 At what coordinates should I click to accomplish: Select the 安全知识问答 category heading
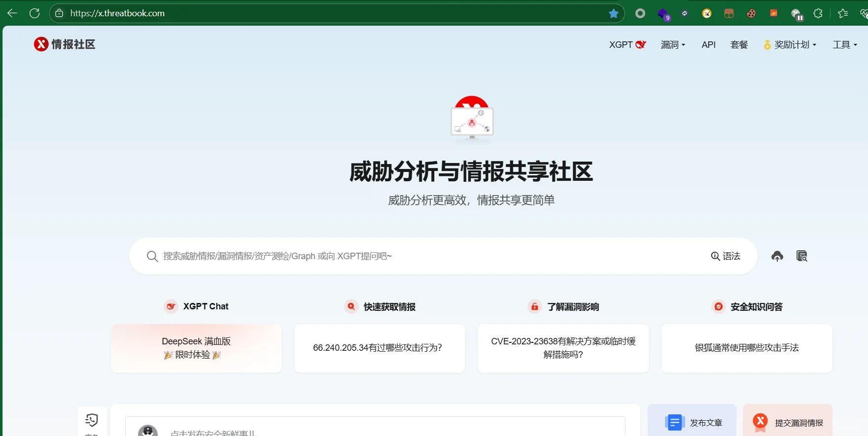747,307
